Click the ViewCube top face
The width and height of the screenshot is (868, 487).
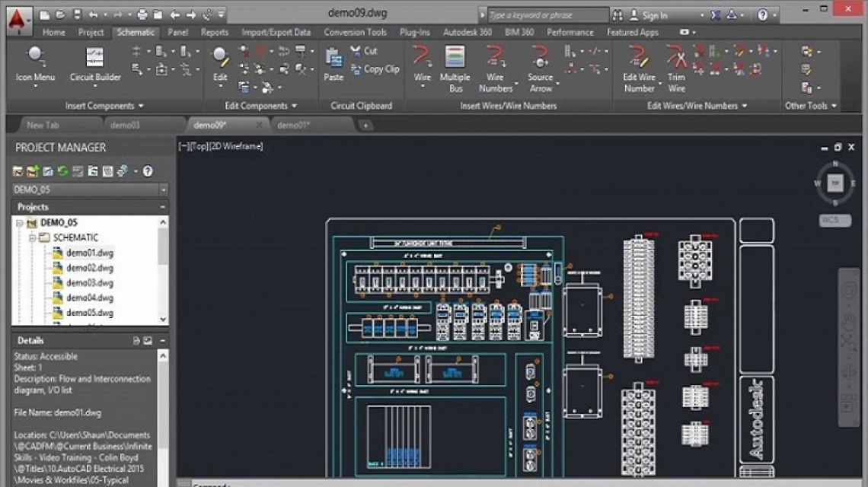(x=834, y=183)
